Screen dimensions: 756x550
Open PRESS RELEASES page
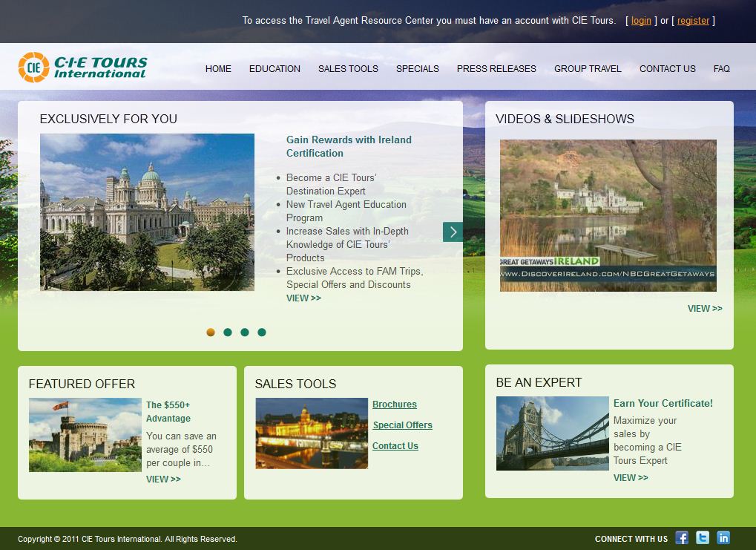pyautogui.click(x=496, y=69)
